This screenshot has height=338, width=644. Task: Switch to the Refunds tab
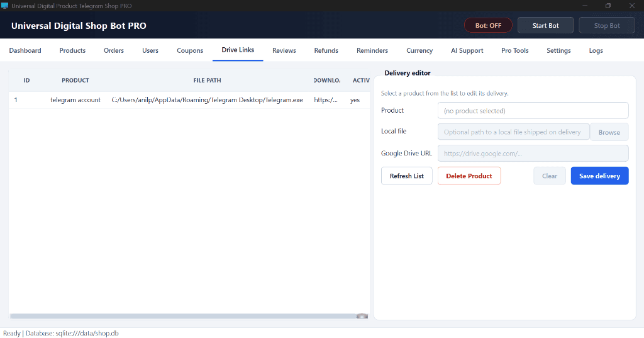pos(326,50)
